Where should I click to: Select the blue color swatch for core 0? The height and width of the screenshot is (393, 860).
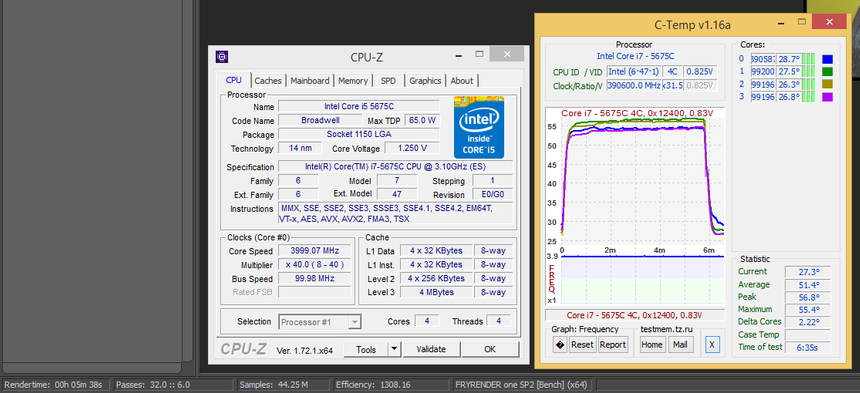tap(828, 59)
